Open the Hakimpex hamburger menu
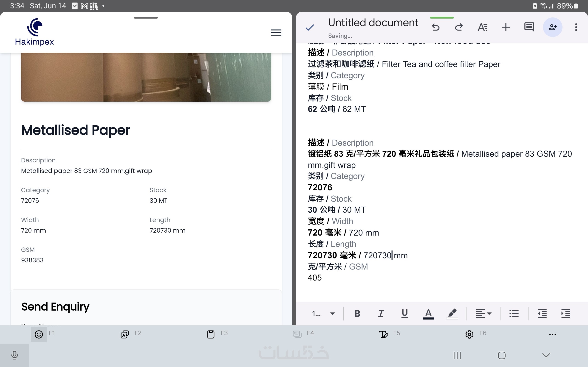The width and height of the screenshot is (588, 367). click(276, 33)
